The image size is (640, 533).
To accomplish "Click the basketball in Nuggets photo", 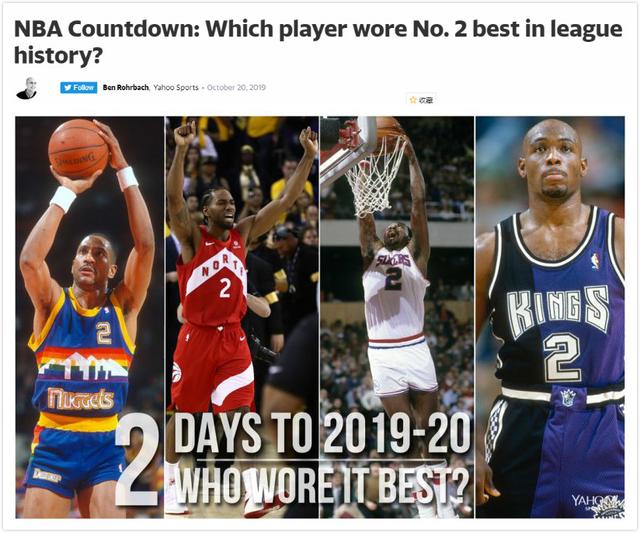I will point(78,149).
